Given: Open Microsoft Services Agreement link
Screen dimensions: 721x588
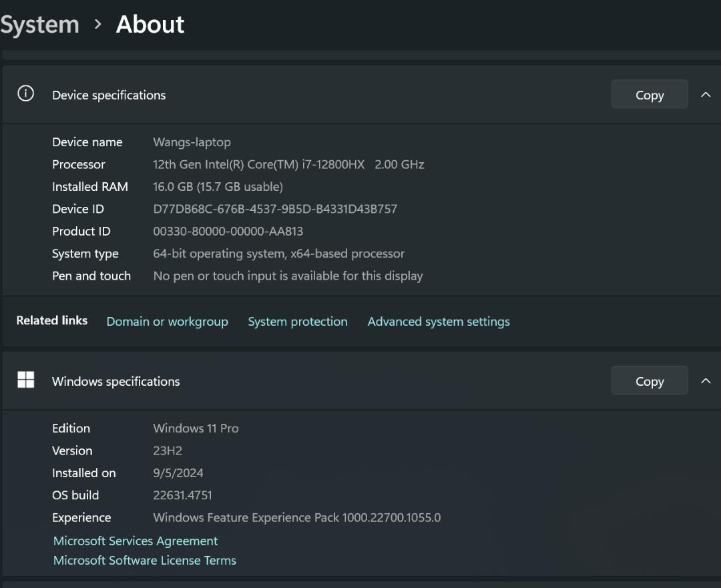Looking at the screenshot, I should [x=136, y=541].
